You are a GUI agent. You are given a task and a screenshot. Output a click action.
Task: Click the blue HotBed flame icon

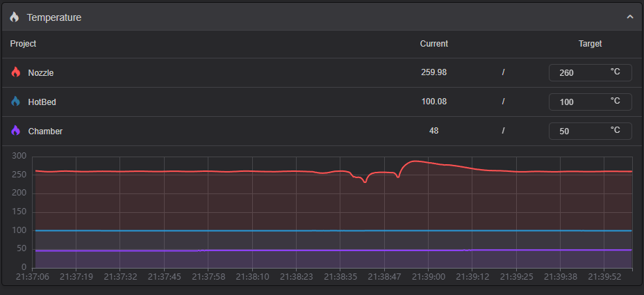pyautogui.click(x=16, y=102)
